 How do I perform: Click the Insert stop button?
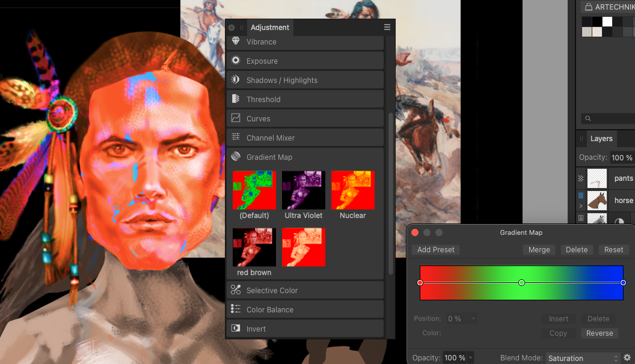tap(559, 319)
